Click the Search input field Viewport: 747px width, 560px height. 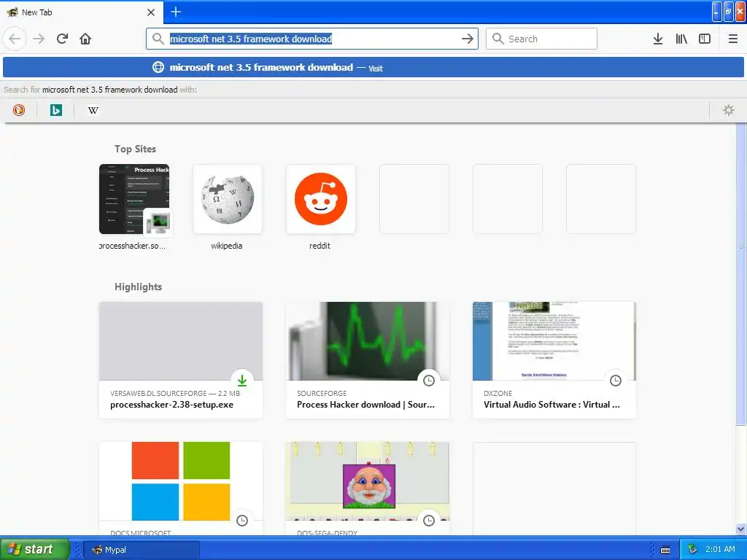pos(541,39)
